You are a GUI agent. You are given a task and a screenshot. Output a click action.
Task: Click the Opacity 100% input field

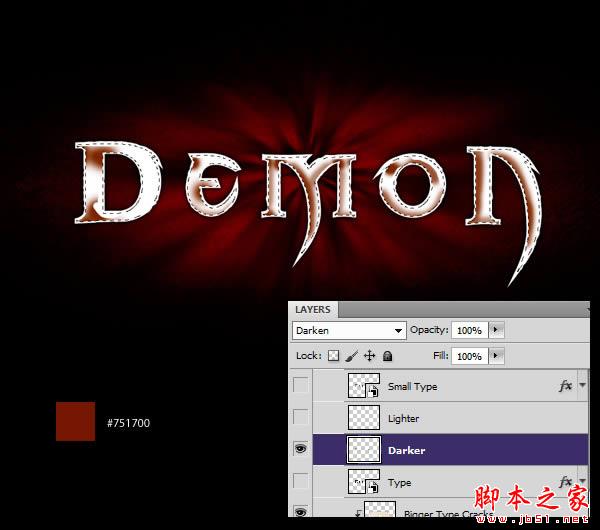point(470,330)
